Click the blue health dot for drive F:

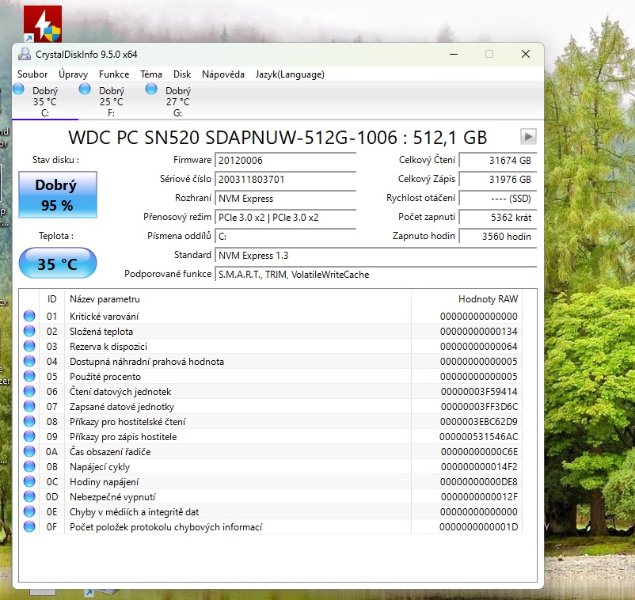pyautogui.click(x=85, y=89)
